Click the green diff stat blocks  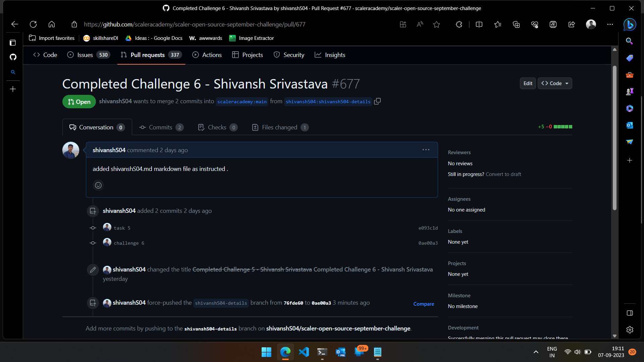tap(563, 127)
